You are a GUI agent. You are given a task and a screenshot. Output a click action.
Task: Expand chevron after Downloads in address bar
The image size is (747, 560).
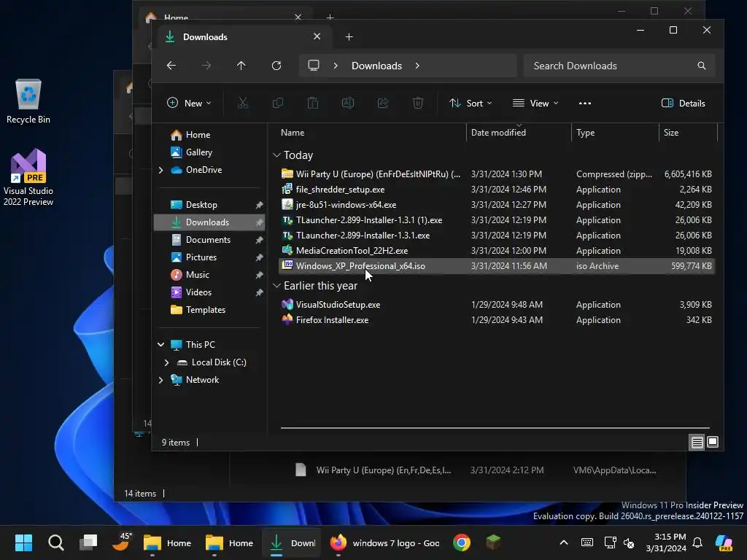pos(417,66)
